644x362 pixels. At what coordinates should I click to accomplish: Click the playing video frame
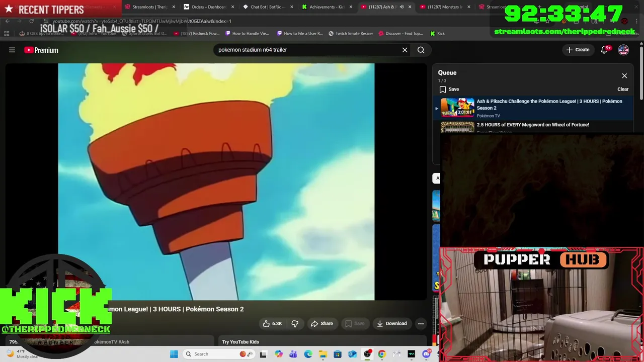[216, 182]
